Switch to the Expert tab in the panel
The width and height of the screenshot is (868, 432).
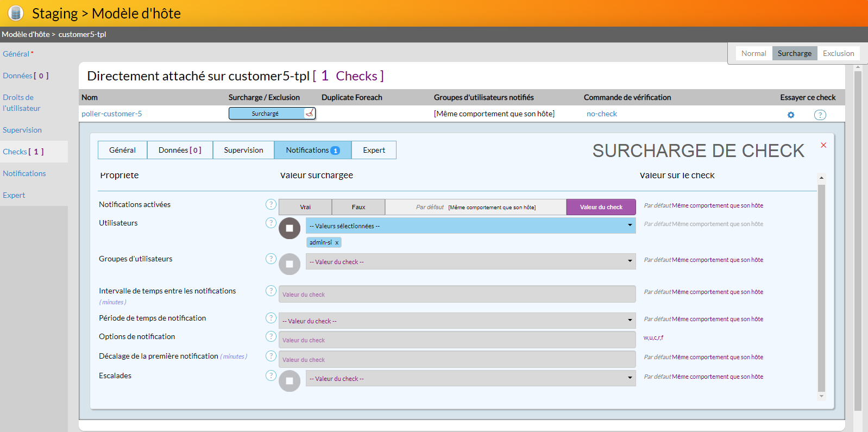(x=374, y=150)
